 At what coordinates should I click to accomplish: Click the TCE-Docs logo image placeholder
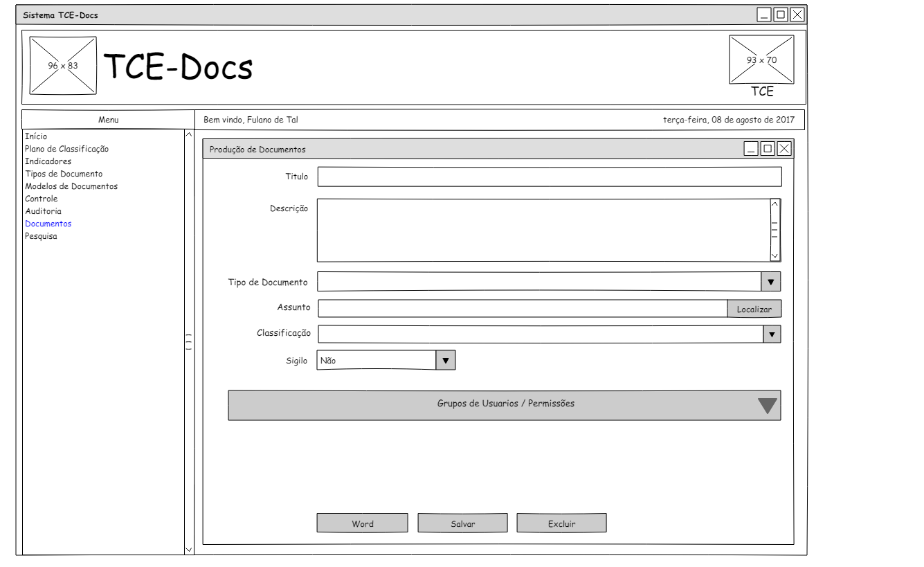click(62, 66)
